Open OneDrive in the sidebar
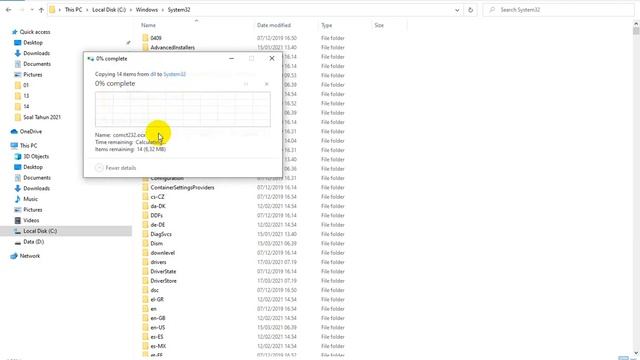This screenshot has width=640, height=360. [31, 131]
